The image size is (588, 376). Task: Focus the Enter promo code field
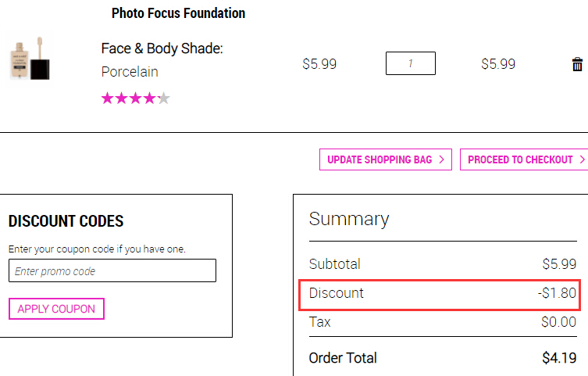point(112,270)
